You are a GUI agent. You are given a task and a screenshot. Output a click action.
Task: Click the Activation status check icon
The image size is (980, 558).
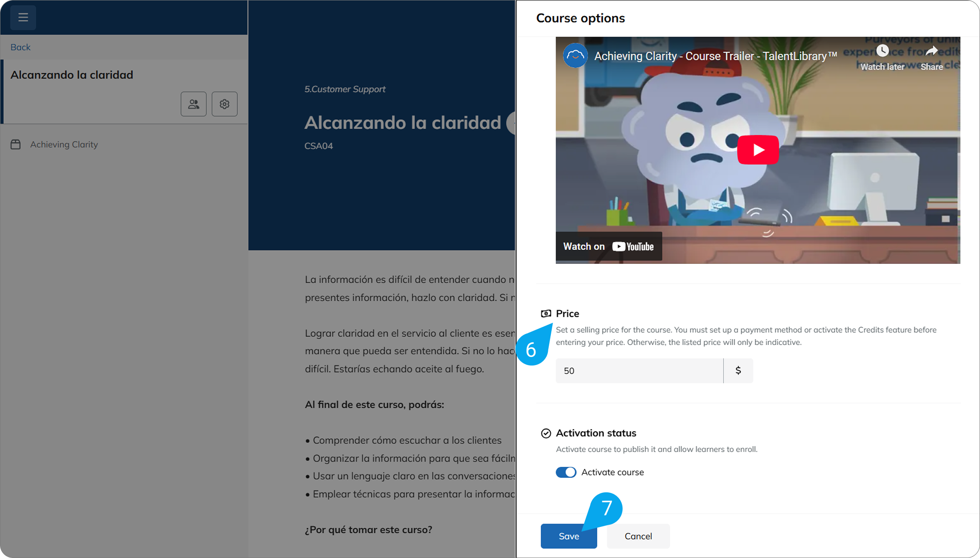click(x=546, y=433)
